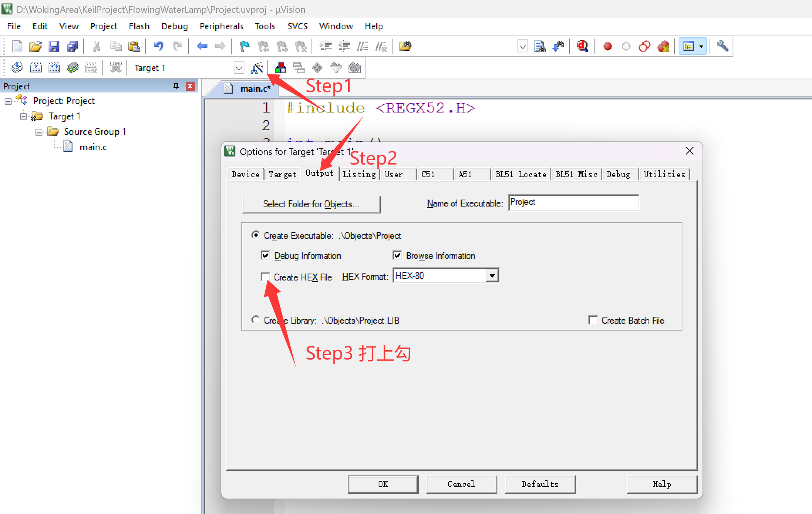
Task: Click the Insert breakpoint red dot icon
Action: pos(607,46)
